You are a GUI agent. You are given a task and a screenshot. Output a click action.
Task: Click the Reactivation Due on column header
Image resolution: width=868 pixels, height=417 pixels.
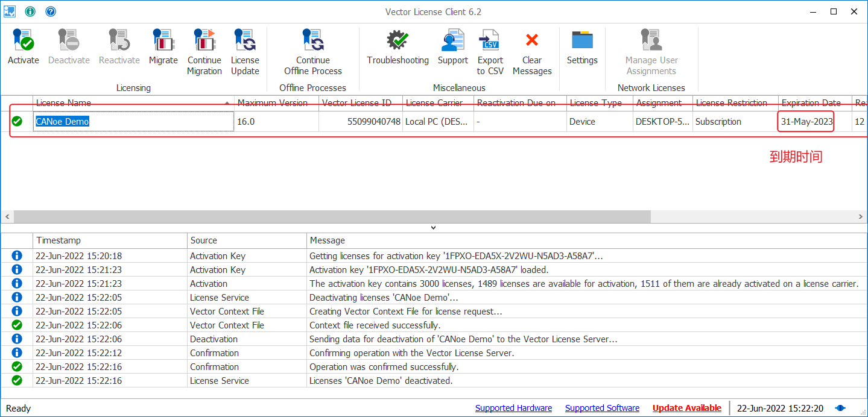click(x=520, y=103)
